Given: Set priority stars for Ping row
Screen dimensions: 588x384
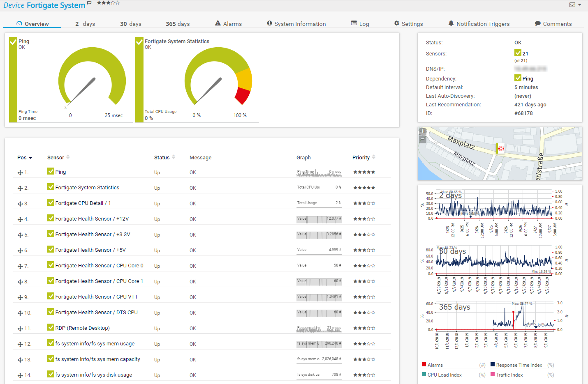Looking at the screenshot, I should (x=364, y=172).
